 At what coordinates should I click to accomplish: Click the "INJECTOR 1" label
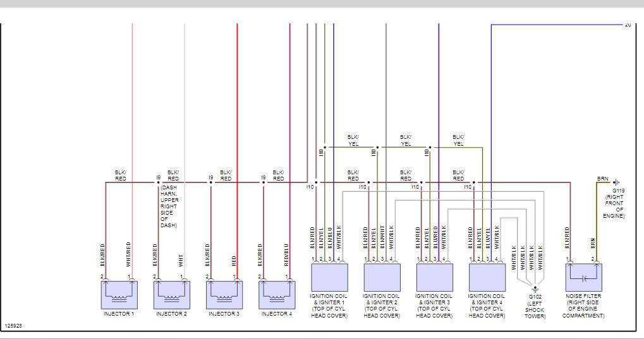[x=119, y=314]
